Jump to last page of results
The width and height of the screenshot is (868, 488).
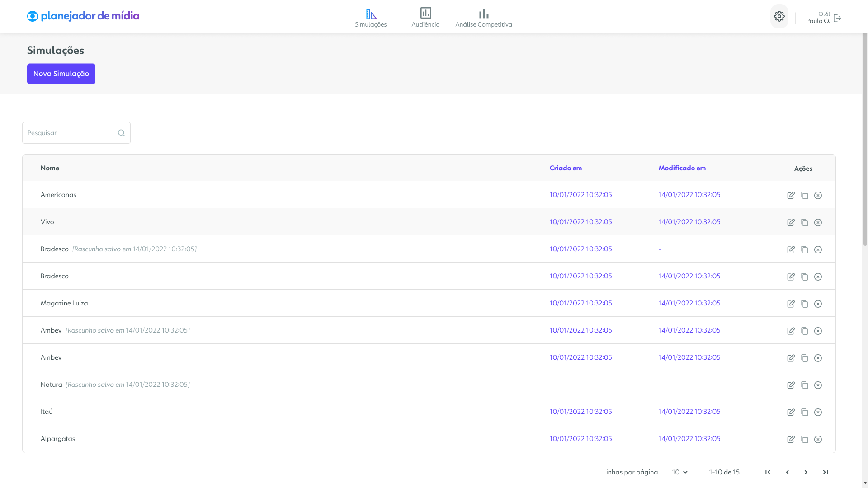(825, 472)
